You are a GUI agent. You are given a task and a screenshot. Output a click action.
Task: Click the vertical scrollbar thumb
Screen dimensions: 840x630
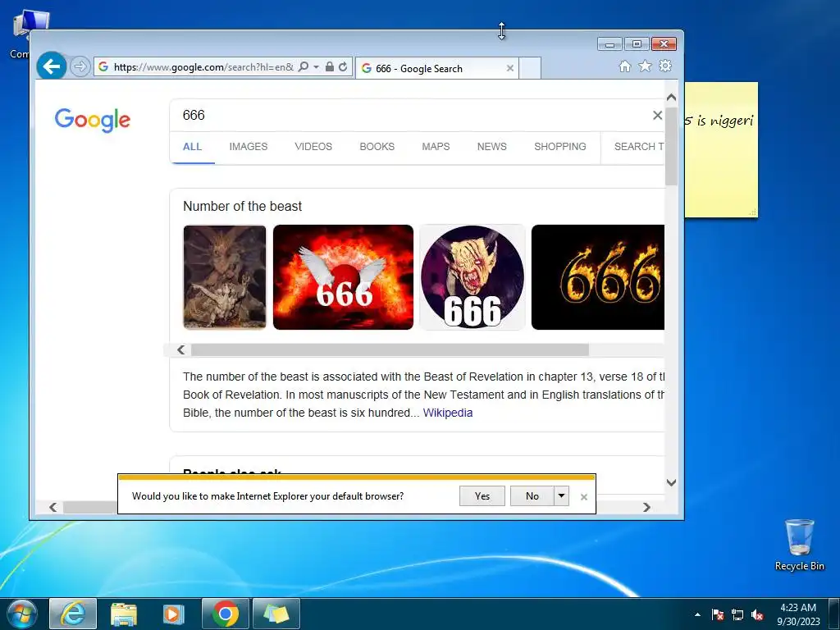(x=671, y=146)
